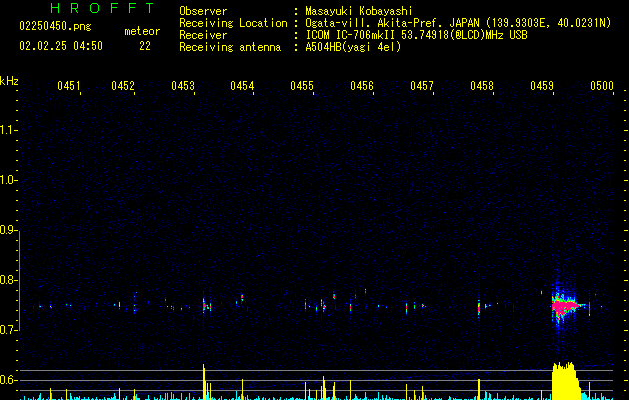Click the 0.8 kHz axis label

coord(8,280)
